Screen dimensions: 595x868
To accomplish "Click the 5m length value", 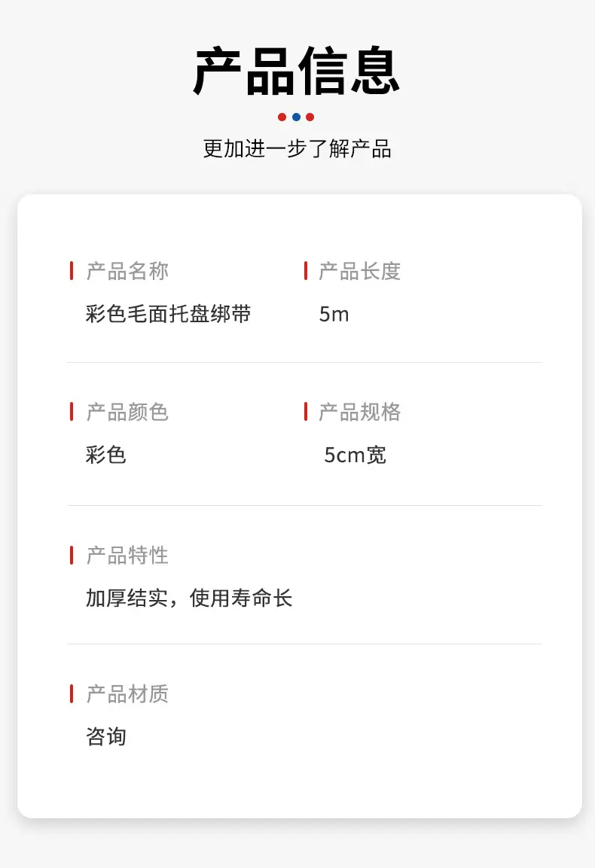I will coord(334,315).
